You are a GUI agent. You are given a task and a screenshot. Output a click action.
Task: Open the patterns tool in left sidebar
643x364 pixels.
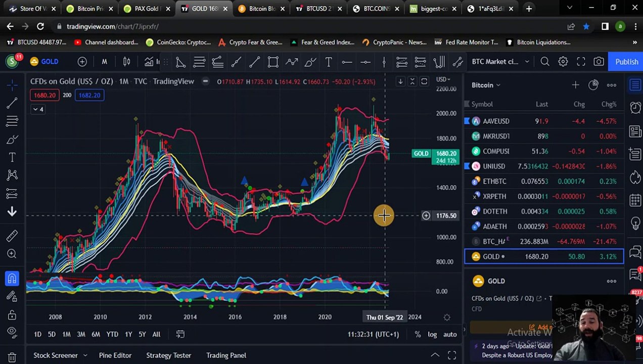click(12, 175)
